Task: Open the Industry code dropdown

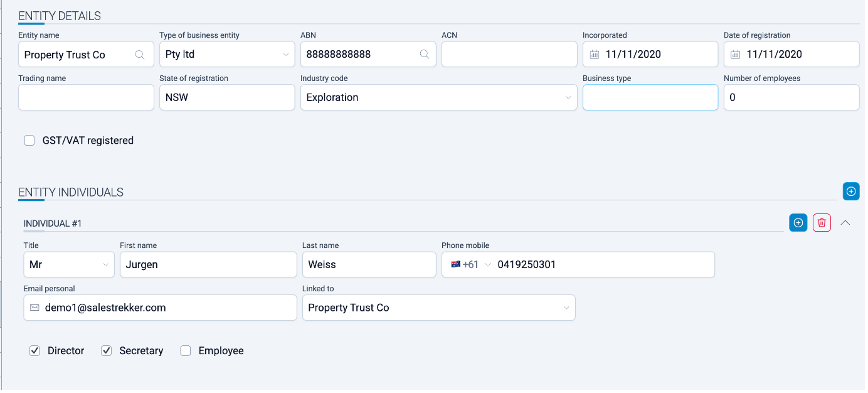Action: 438,97
